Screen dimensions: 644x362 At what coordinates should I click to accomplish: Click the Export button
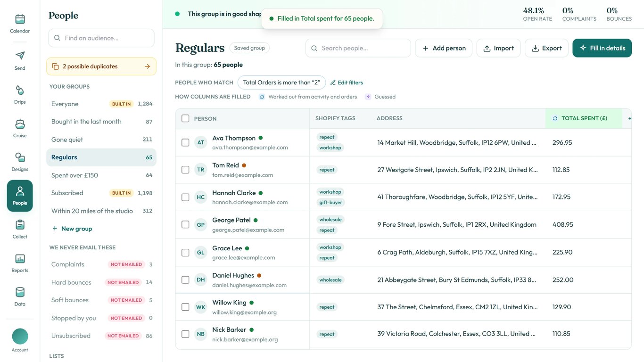547,48
